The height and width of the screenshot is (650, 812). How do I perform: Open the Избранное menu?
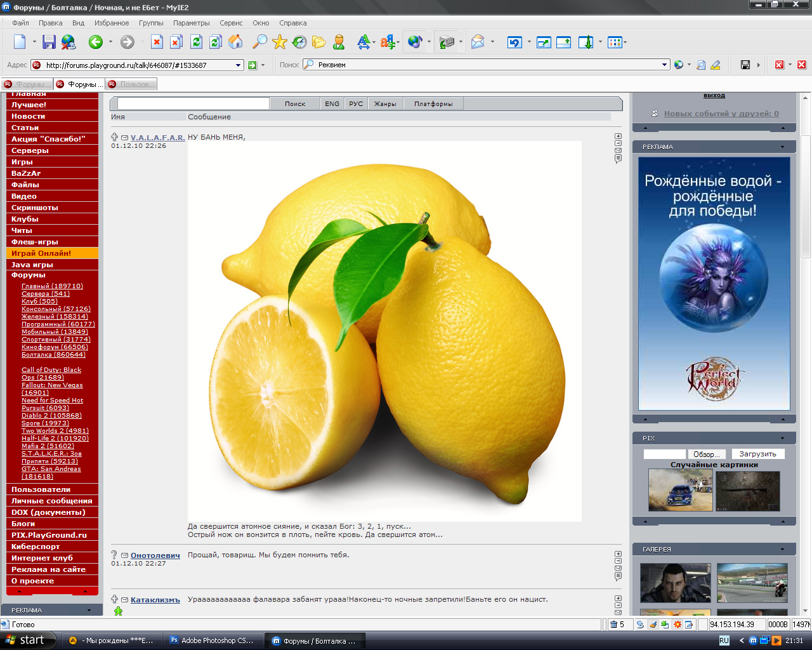click(112, 23)
